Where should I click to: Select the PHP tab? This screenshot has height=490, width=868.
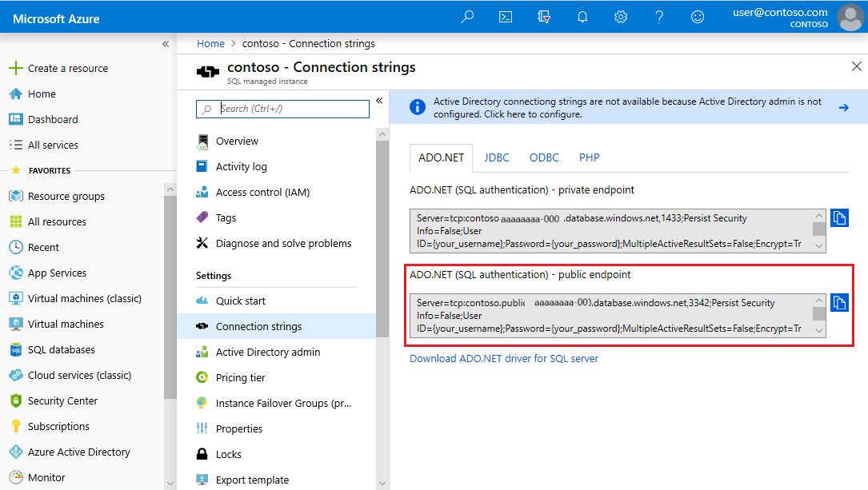pyautogui.click(x=590, y=157)
